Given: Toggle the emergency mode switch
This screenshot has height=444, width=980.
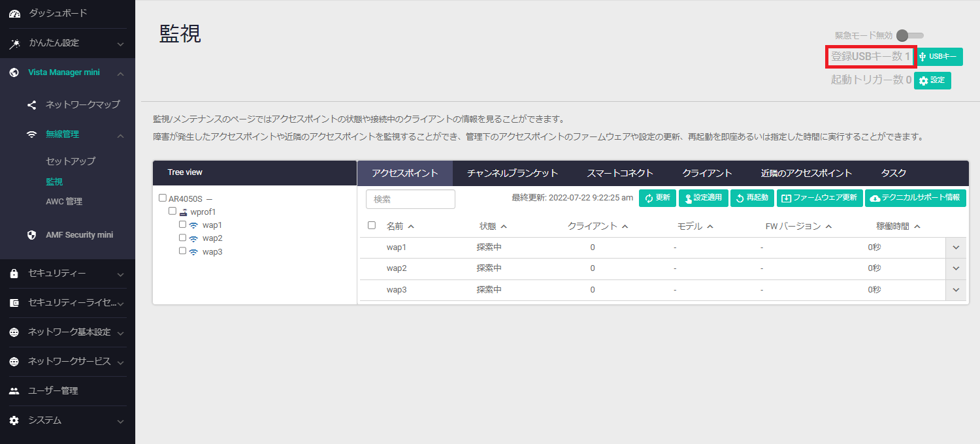Looking at the screenshot, I should [x=909, y=35].
